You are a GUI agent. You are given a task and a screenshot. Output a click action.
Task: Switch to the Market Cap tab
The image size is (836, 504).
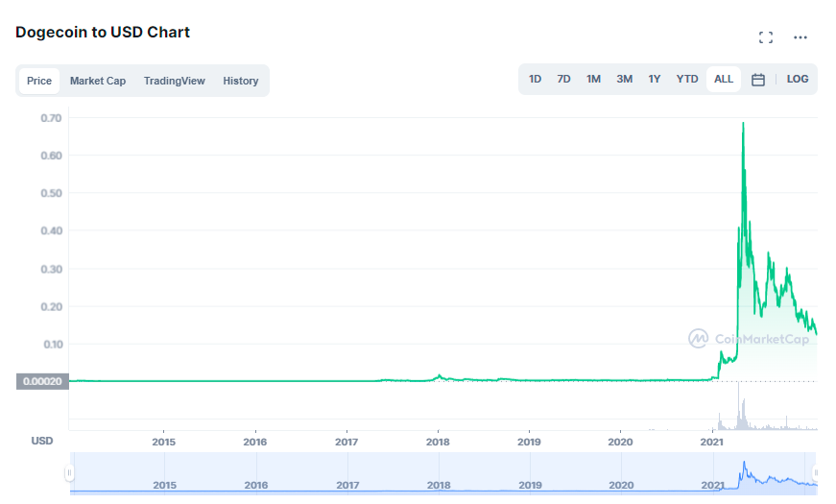click(x=98, y=81)
